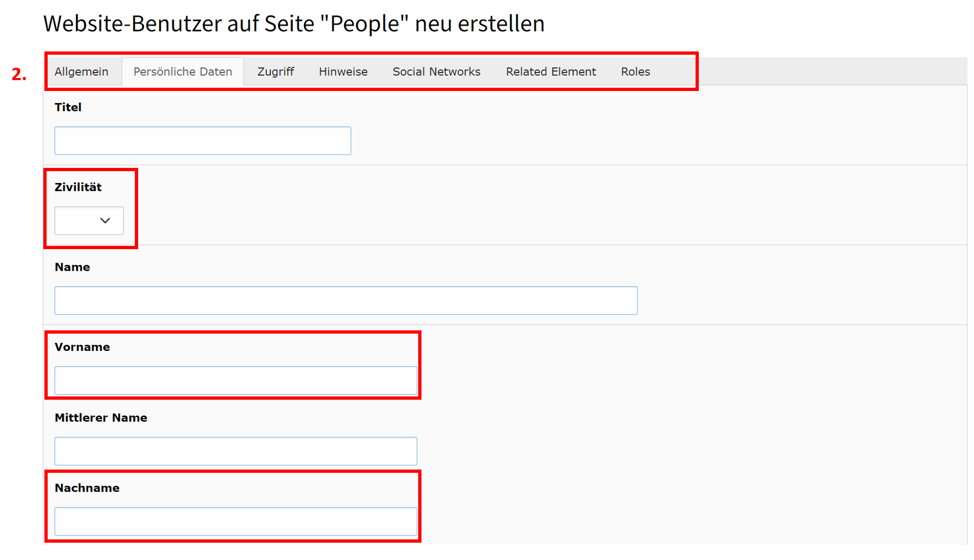Image resolution: width=974 pixels, height=560 pixels.
Task: Open the Zugriff tab
Action: (276, 71)
